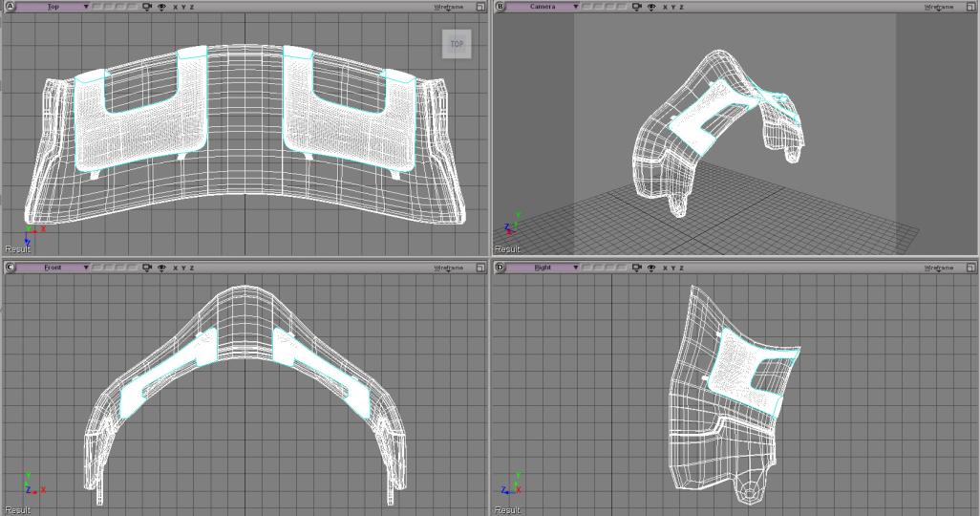
Task: Click the X axis button in Camera viewport
Action: pos(665,7)
